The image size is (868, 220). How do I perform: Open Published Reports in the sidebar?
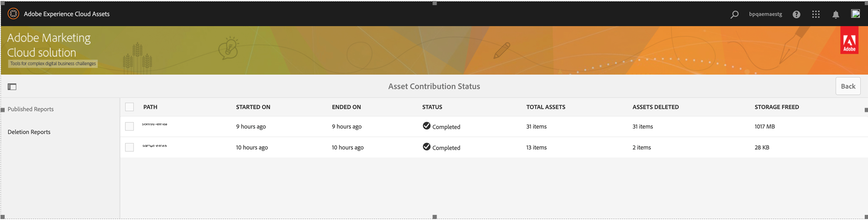pos(31,109)
